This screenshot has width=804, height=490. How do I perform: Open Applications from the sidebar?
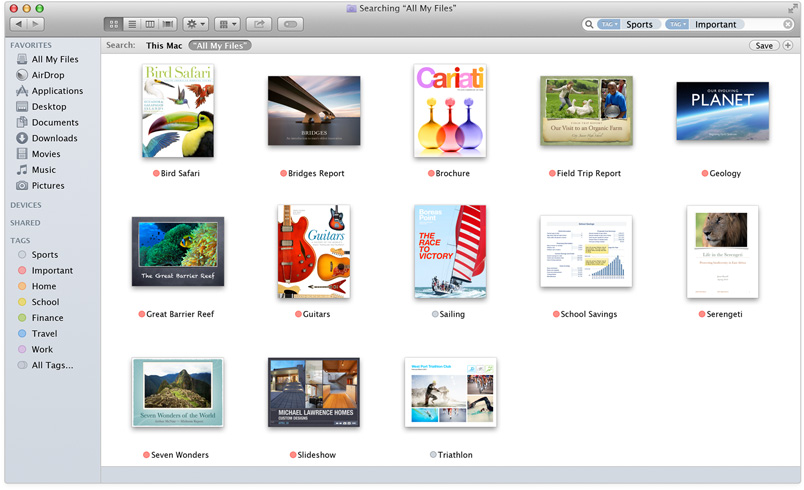tap(57, 91)
